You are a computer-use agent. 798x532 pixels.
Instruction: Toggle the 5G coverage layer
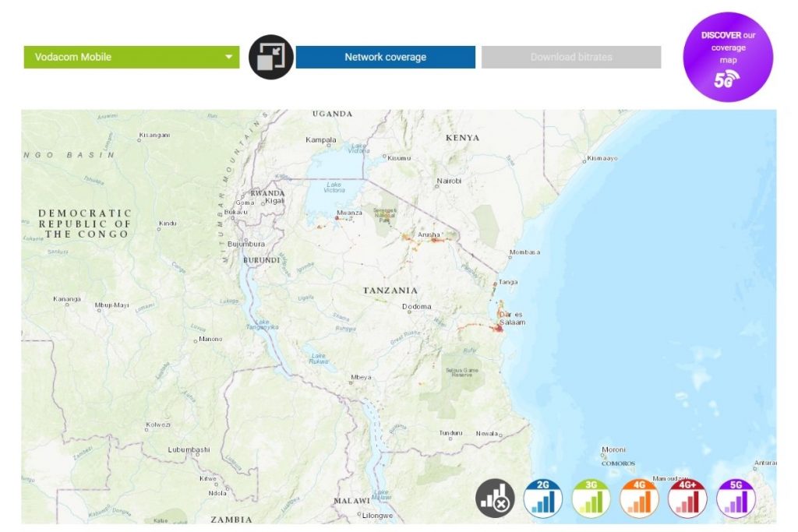(736, 497)
